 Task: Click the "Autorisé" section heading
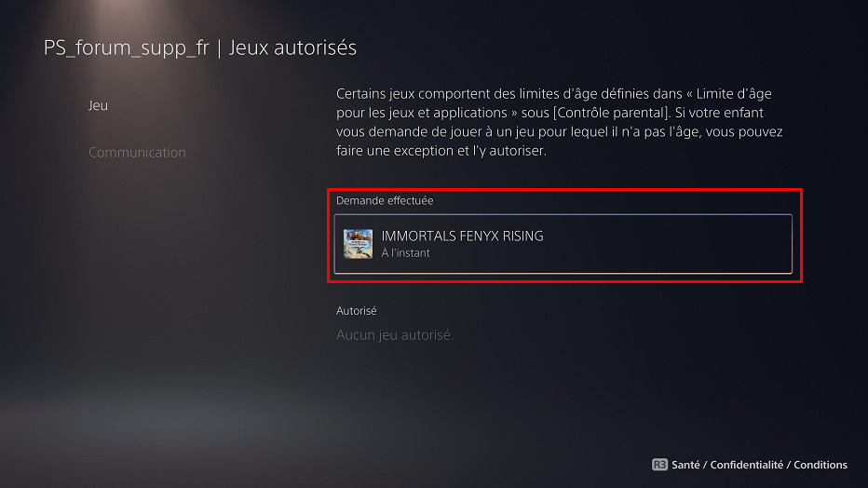tap(356, 311)
